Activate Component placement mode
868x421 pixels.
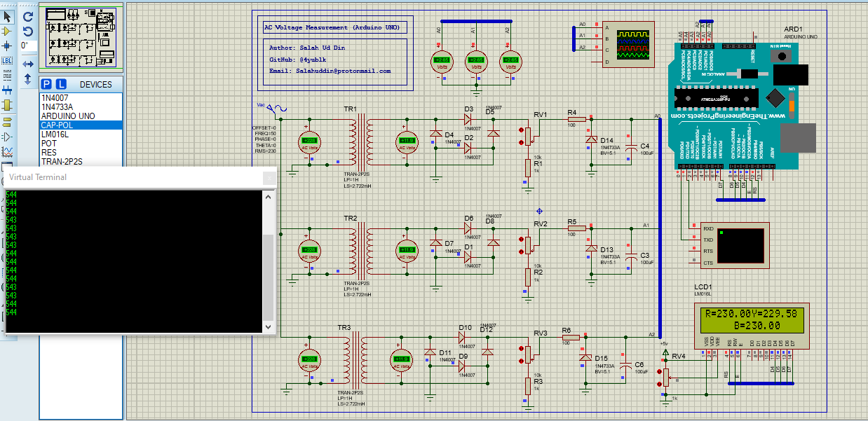pyautogui.click(x=6, y=30)
